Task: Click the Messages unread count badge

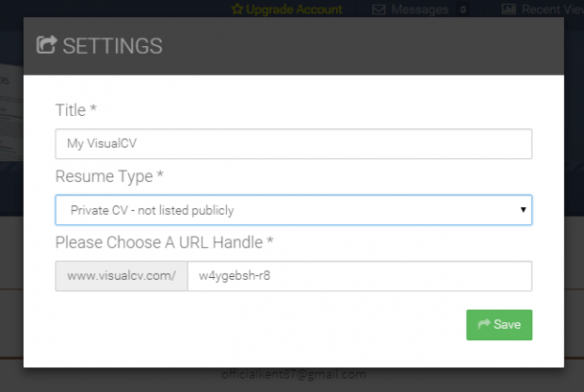Action: [462, 10]
